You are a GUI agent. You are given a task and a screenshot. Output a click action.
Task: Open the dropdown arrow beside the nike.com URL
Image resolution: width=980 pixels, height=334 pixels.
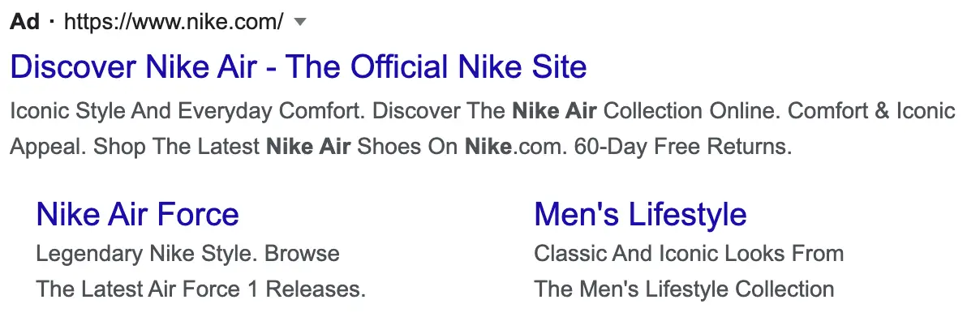[x=300, y=23]
